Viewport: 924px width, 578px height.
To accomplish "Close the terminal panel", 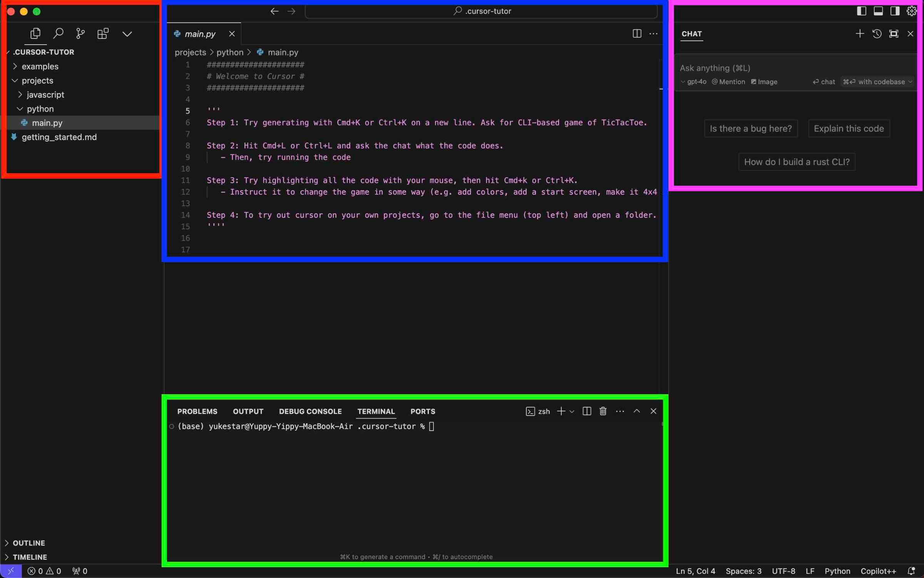I will 653,411.
